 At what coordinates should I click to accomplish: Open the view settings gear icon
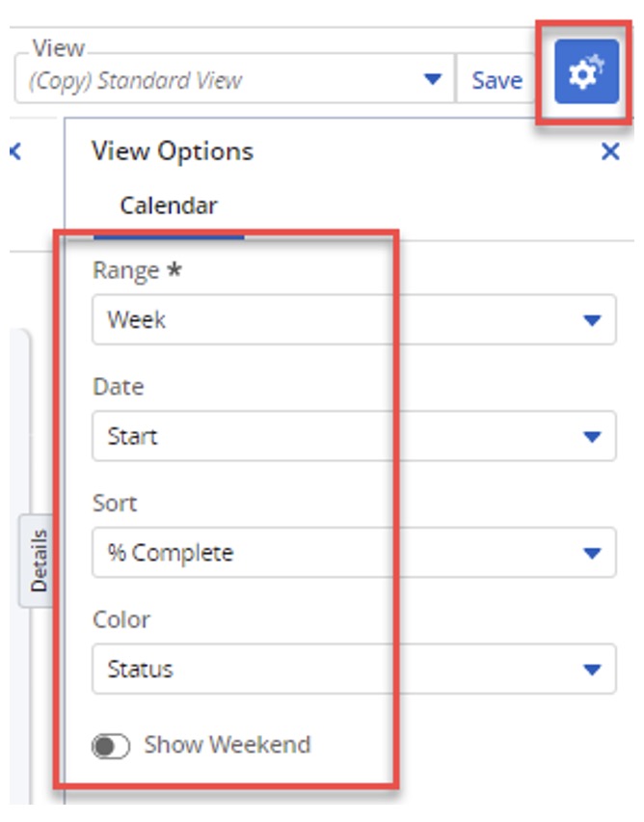pos(586,71)
